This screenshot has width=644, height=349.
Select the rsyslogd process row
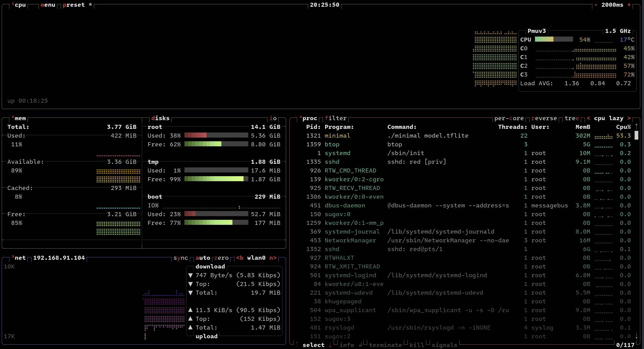pos(469,328)
